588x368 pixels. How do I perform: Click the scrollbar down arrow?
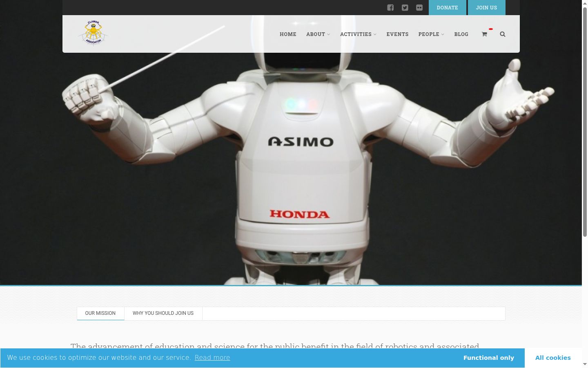tap(585, 364)
